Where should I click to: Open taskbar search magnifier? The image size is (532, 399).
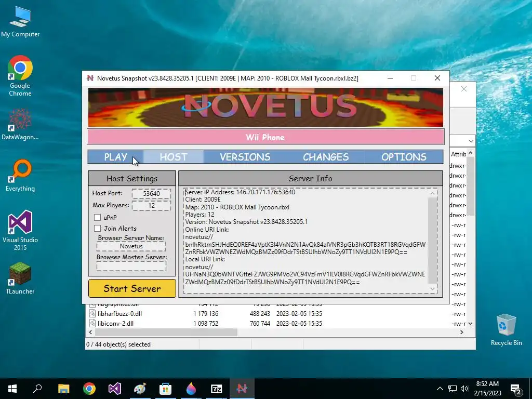point(37,389)
